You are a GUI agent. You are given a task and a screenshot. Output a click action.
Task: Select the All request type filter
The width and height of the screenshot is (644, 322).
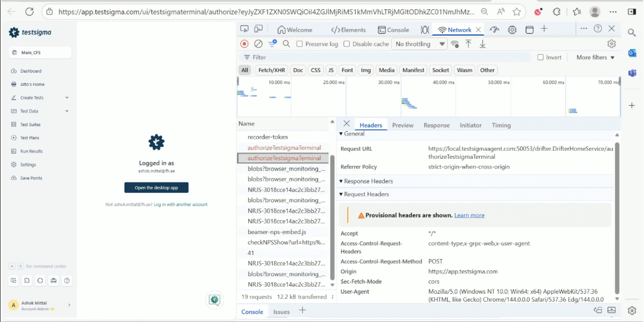tap(245, 70)
